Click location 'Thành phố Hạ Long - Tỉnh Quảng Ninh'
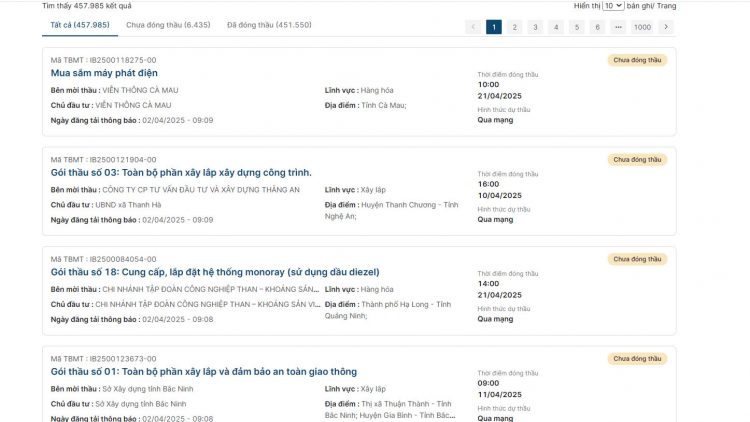This screenshot has height=422, width=750. tap(388, 310)
